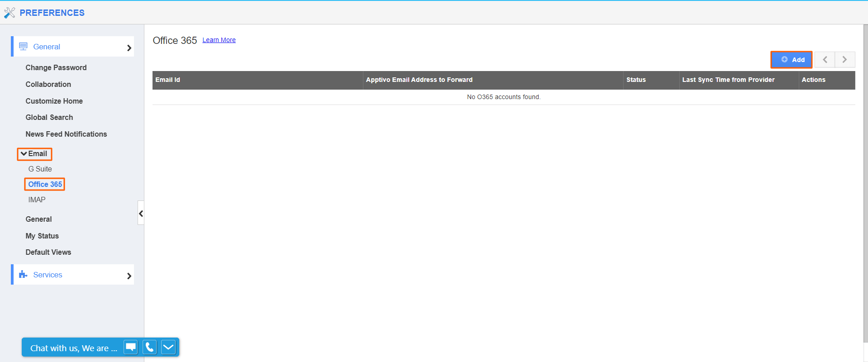Click the Services puzzle piece icon
The height and width of the screenshot is (362, 868).
pyautogui.click(x=23, y=275)
